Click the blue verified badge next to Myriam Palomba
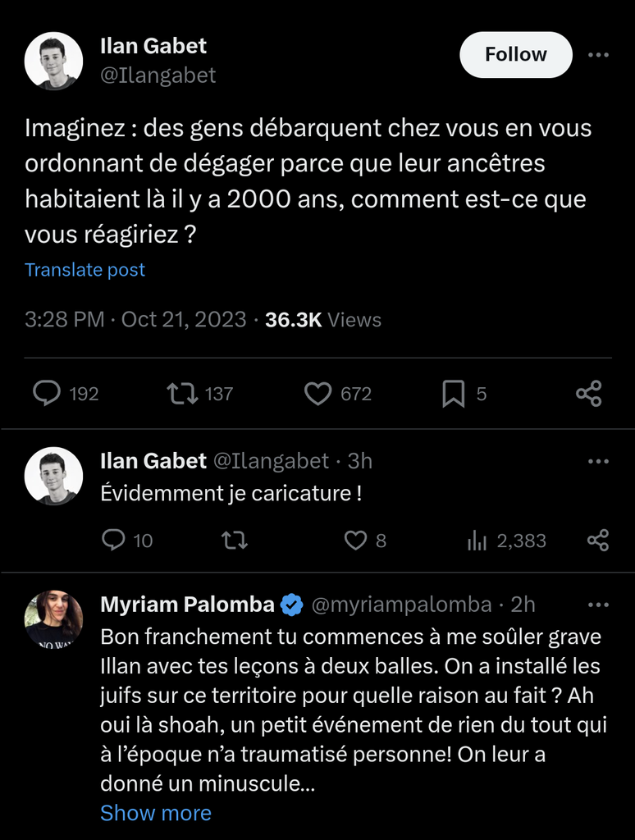This screenshot has height=840, width=635. point(291,605)
